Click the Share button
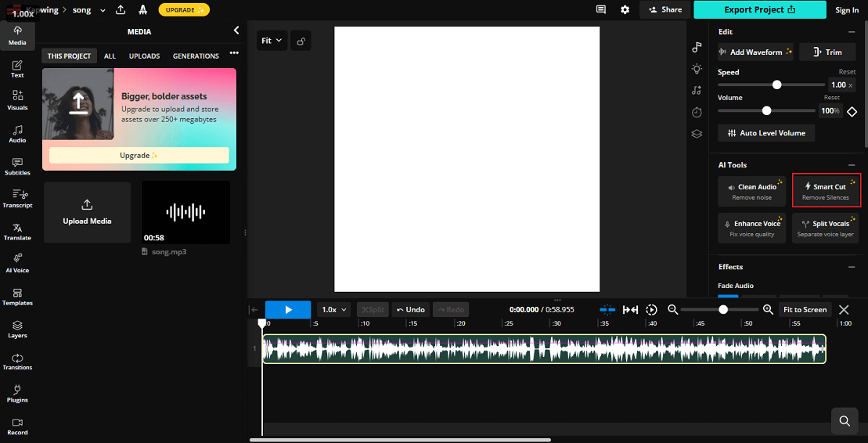 (x=665, y=9)
